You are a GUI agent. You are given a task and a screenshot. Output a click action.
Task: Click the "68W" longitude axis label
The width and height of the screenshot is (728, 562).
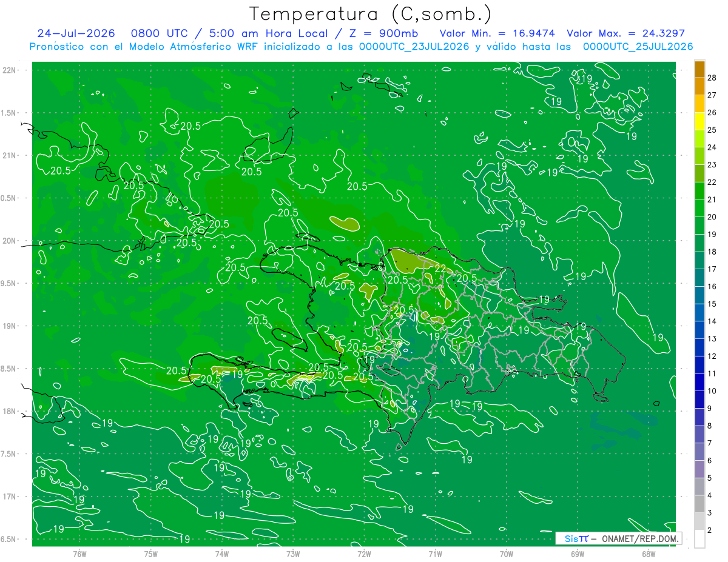coord(649,554)
